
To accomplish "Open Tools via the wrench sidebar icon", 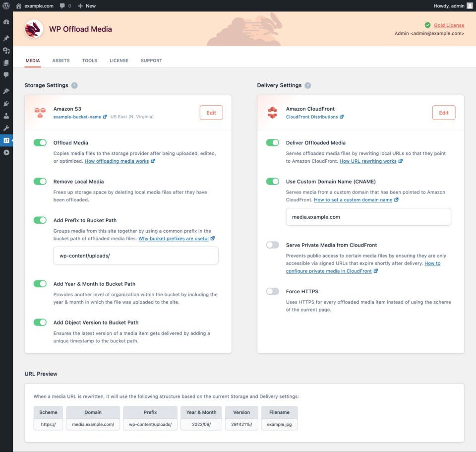I will [6, 128].
